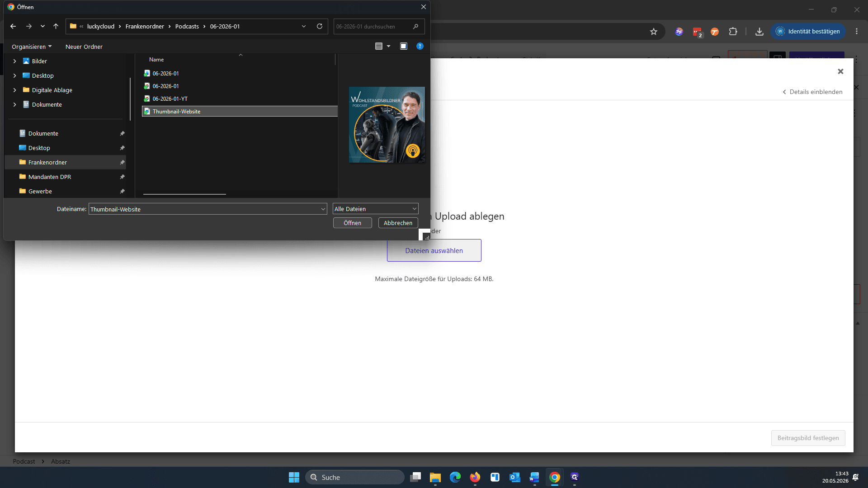
Task: Open File Explorer from the taskbar
Action: click(435, 477)
